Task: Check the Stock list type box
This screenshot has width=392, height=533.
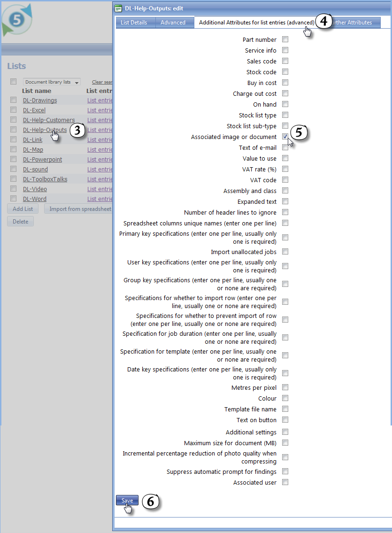Action: click(285, 115)
